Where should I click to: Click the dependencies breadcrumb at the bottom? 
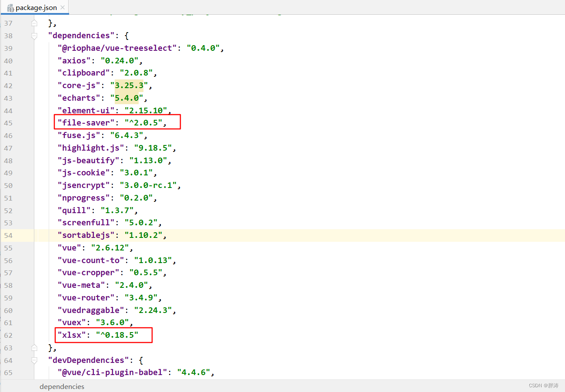(62, 386)
